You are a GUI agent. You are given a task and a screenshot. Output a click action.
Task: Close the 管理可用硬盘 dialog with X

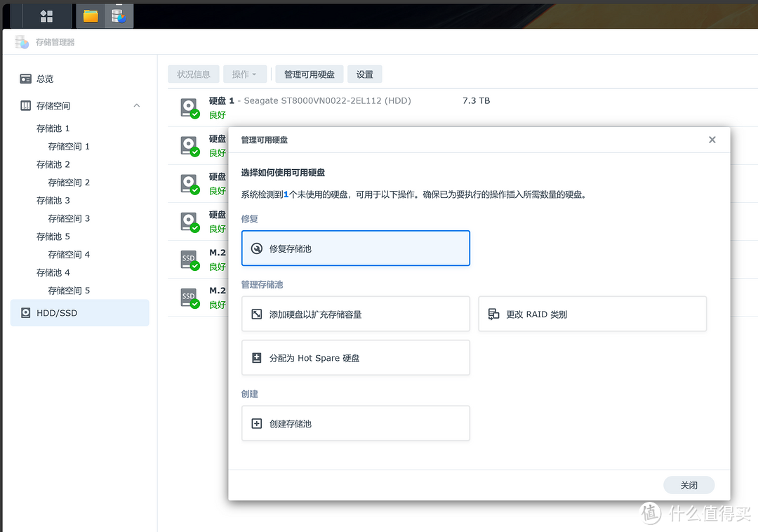click(x=712, y=140)
